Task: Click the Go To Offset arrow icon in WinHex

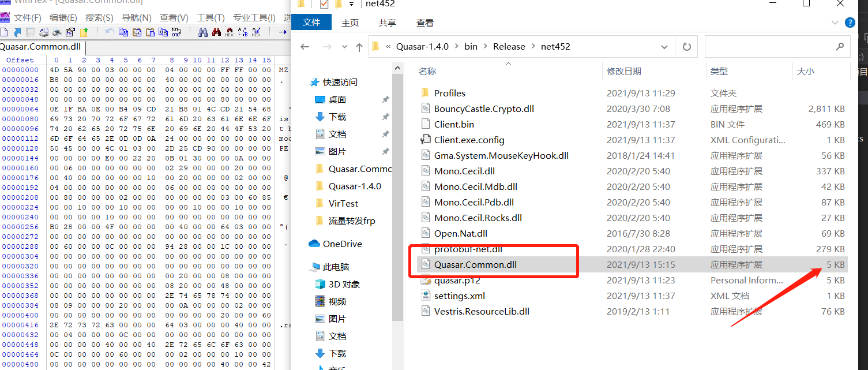Action: coord(283,32)
